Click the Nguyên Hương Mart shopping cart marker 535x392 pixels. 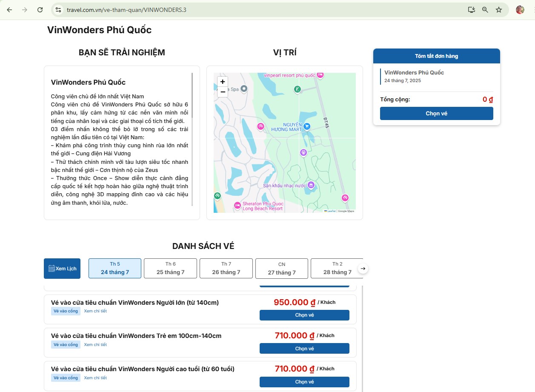[x=307, y=126]
